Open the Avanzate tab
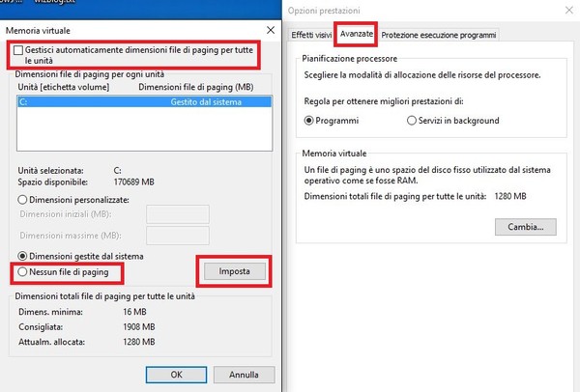580x392 pixels. click(x=356, y=34)
